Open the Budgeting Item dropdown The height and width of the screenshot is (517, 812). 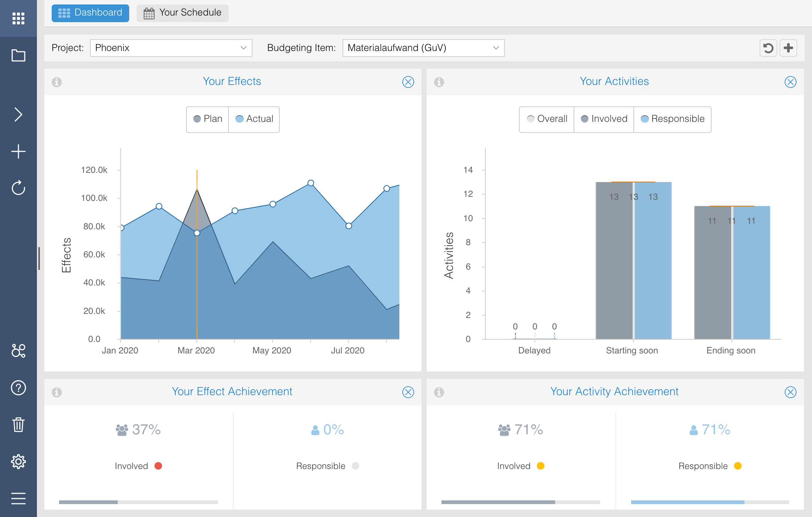(x=423, y=48)
